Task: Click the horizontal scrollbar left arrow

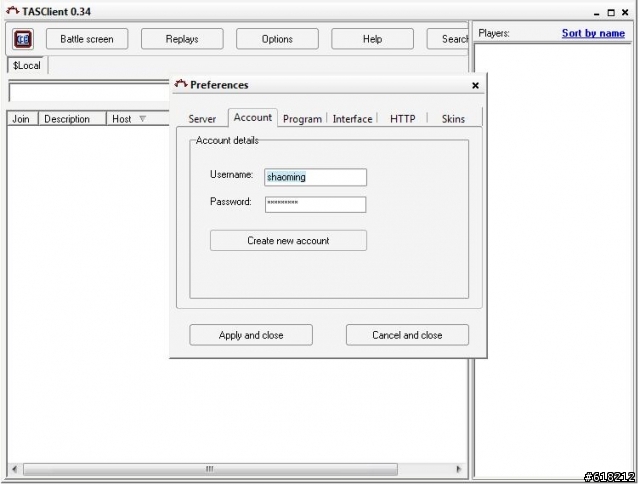Action: pyautogui.click(x=15, y=469)
